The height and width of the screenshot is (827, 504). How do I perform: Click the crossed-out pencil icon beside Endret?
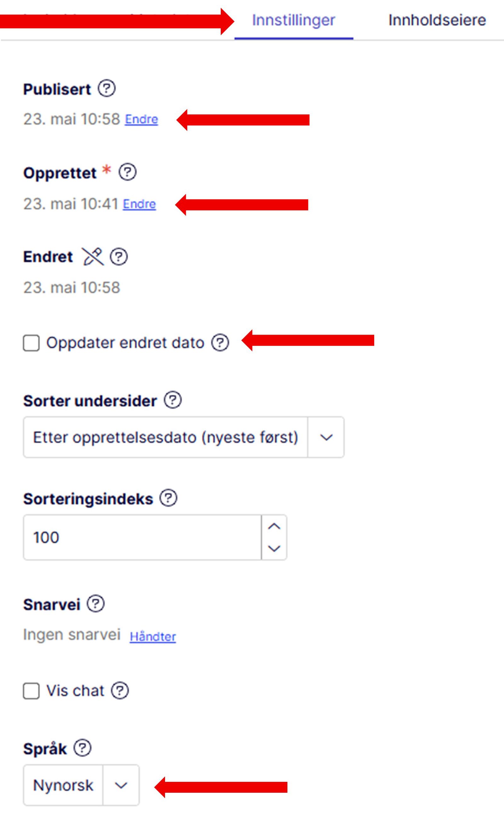tap(93, 257)
